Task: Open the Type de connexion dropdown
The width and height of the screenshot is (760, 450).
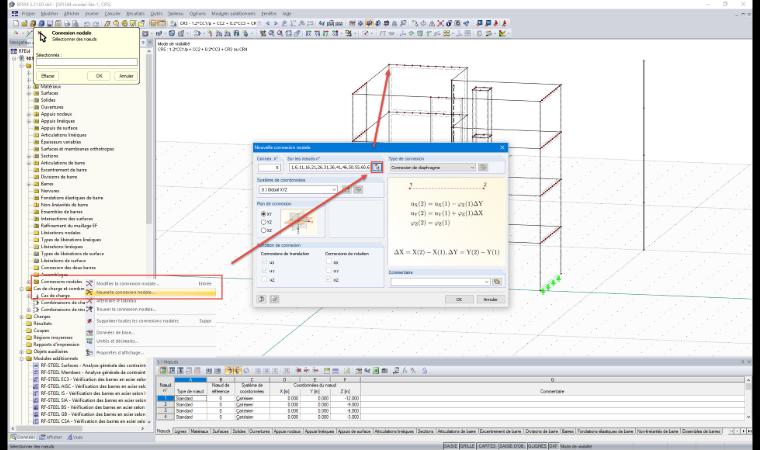Action: point(433,167)
